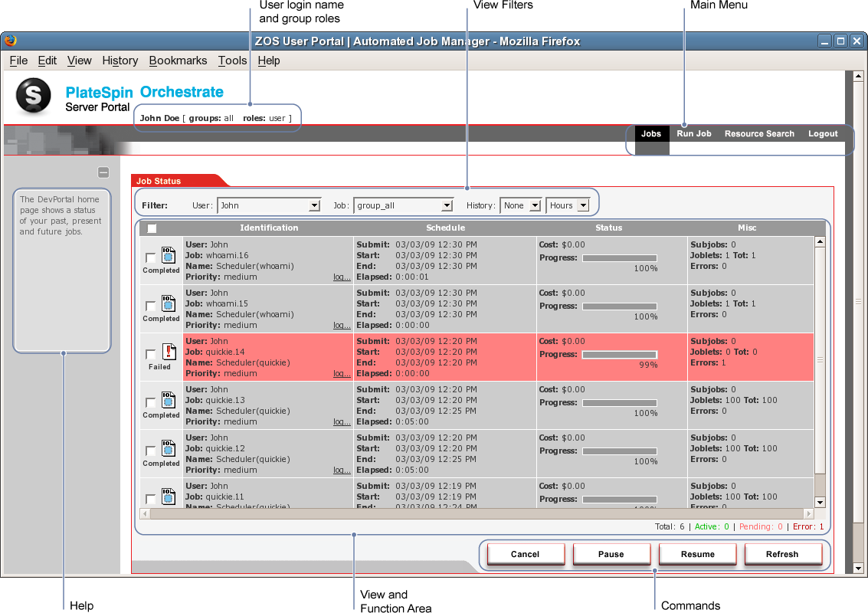Click the Resume button
This screenshot has height=613, width=868.
pyautogui.click(x=697, y=554)
